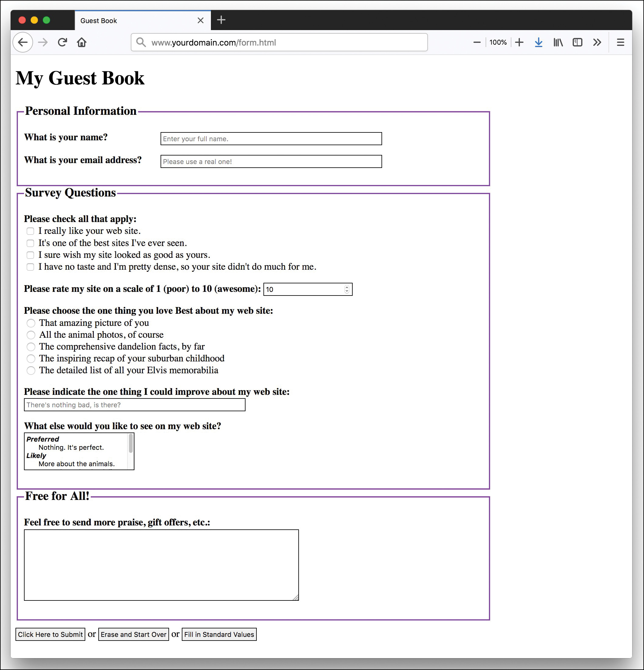Check 'I really like your web site'
Screen dimensions: 644x670
(30, 231)
